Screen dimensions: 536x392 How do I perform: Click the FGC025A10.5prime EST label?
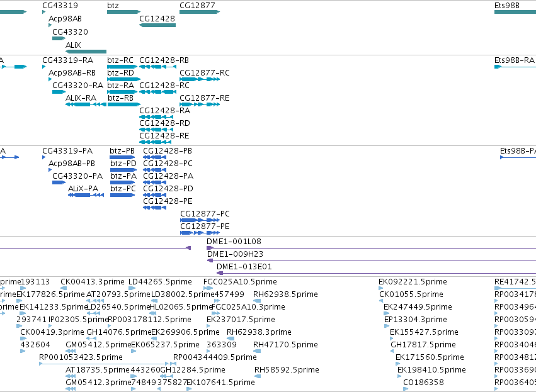(x=241, y=282)
